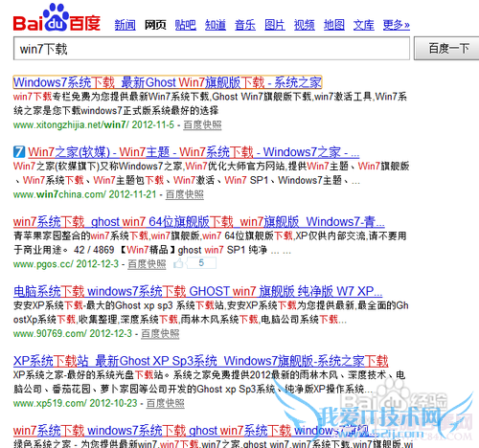Viewport: 479px width, 448px height.
Task: Open 百度快照 for xitongzhijia.net result
Action: pyautogui.click(x=202, y=124)
